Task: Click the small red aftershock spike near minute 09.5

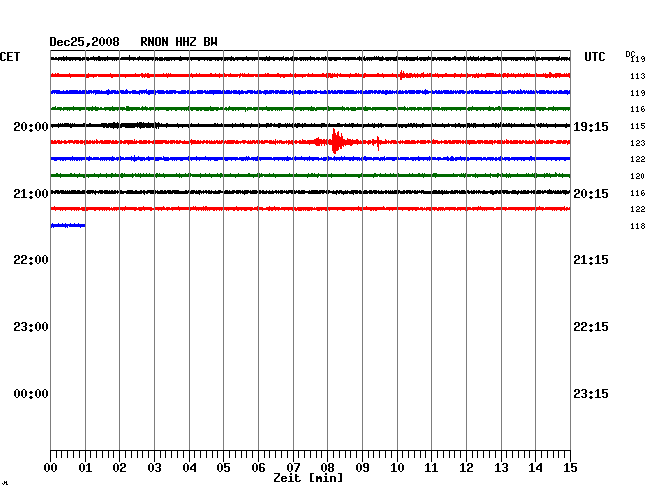Action: click(x=378, y=143)
